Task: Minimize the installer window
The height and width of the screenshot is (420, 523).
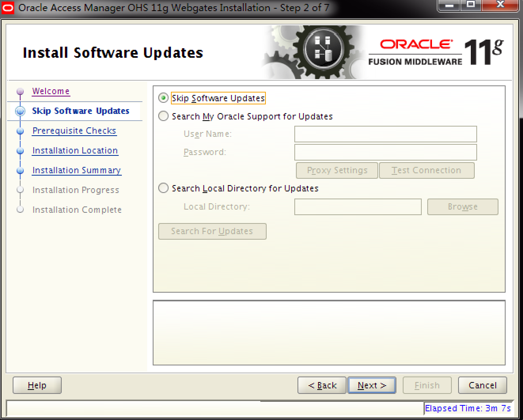Action: (449, 6)
